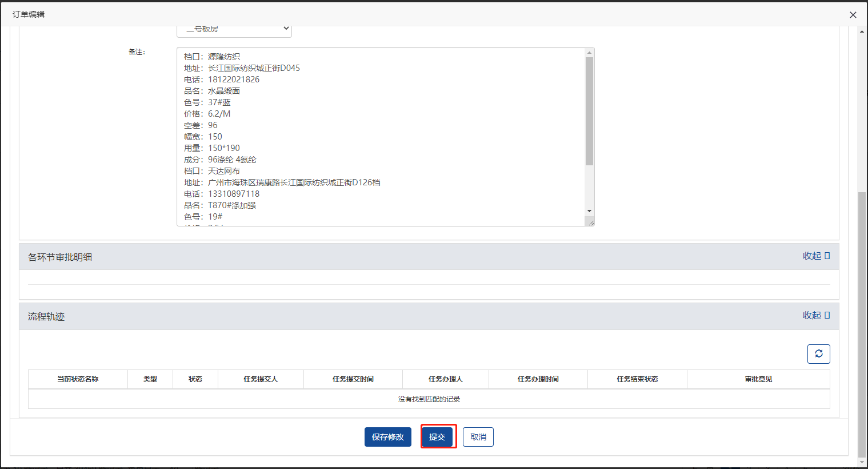Click the 审批意见 column header
The height and width of the screenshot is (469, 868).
(758, 379)
